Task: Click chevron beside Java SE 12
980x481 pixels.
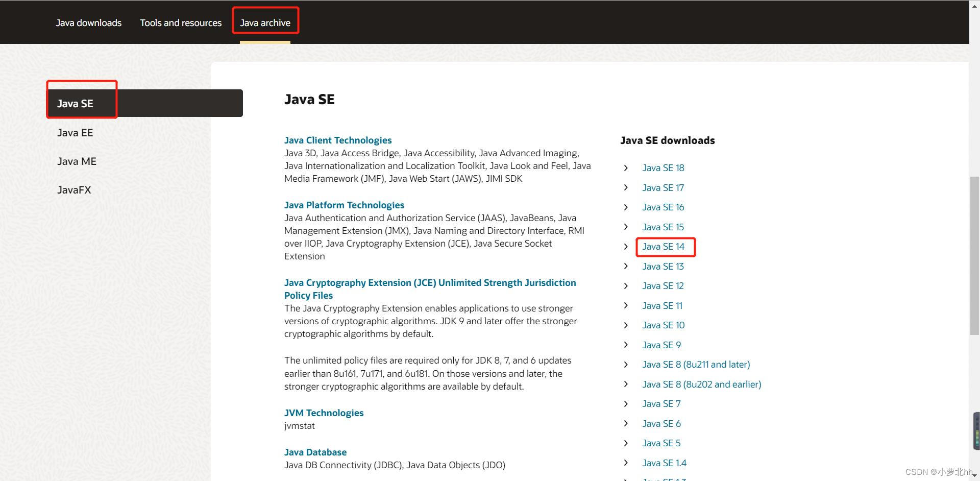Action: point(626,286)
